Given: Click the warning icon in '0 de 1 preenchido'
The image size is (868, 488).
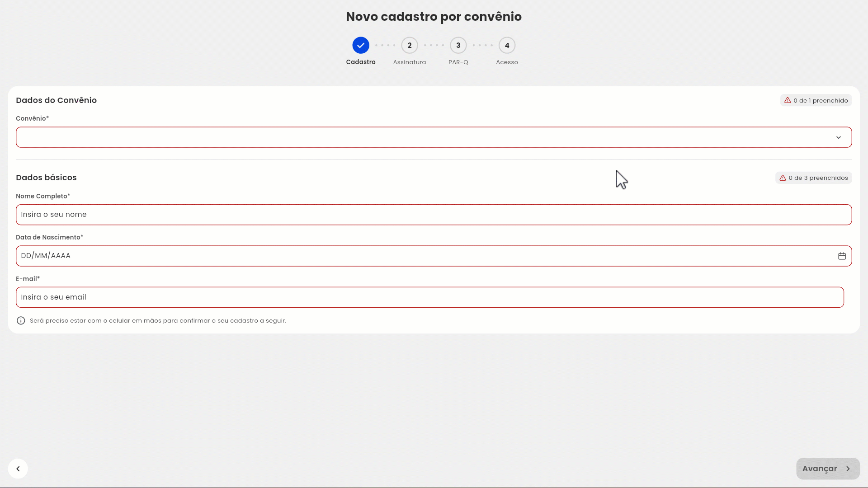Looking at the screenshot, I should (788, 100).
